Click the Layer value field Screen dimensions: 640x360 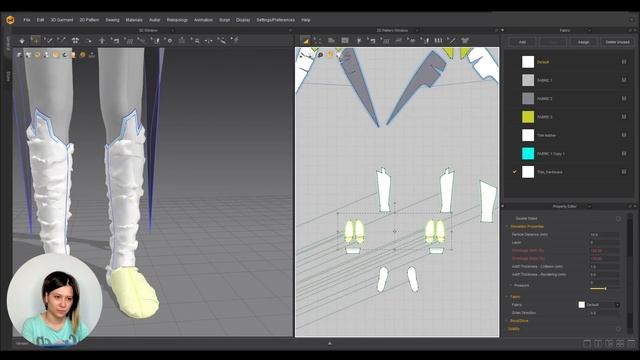604,242
